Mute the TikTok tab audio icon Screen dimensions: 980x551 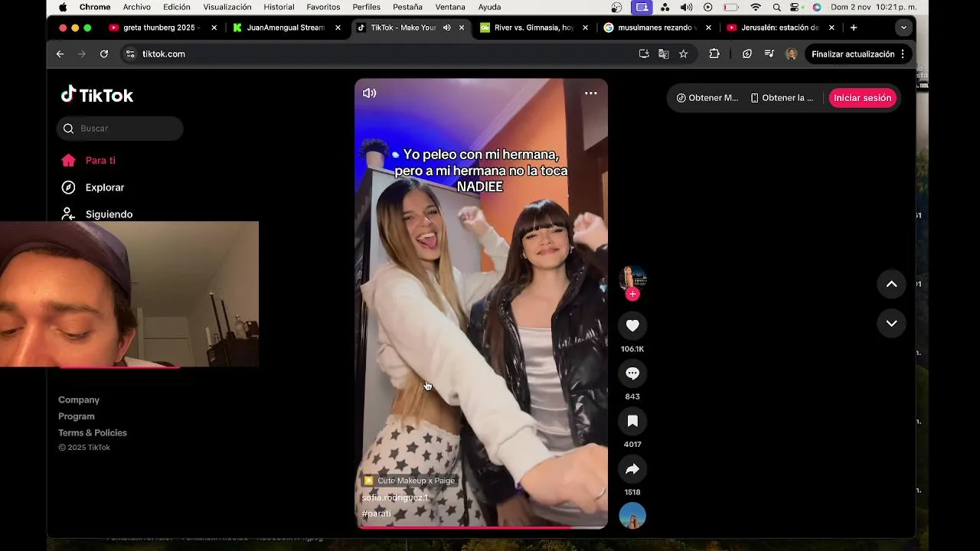pyautogui.click(x=446, y=28)
